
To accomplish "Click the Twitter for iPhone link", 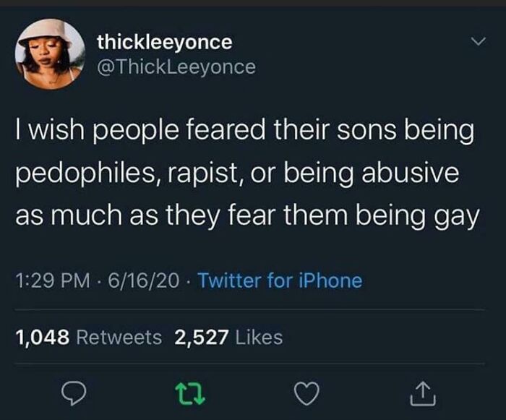I will click(280, 280).
